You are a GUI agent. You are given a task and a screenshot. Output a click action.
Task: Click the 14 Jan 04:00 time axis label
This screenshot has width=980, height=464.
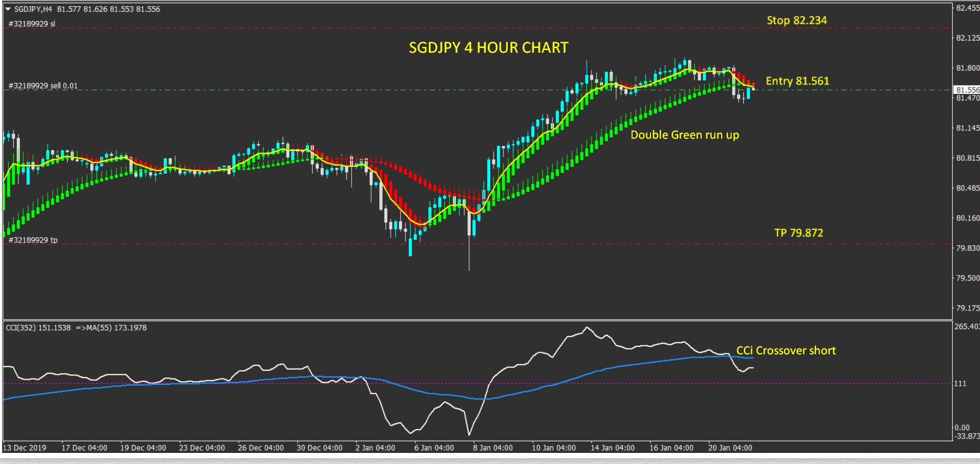click(613, 448)
